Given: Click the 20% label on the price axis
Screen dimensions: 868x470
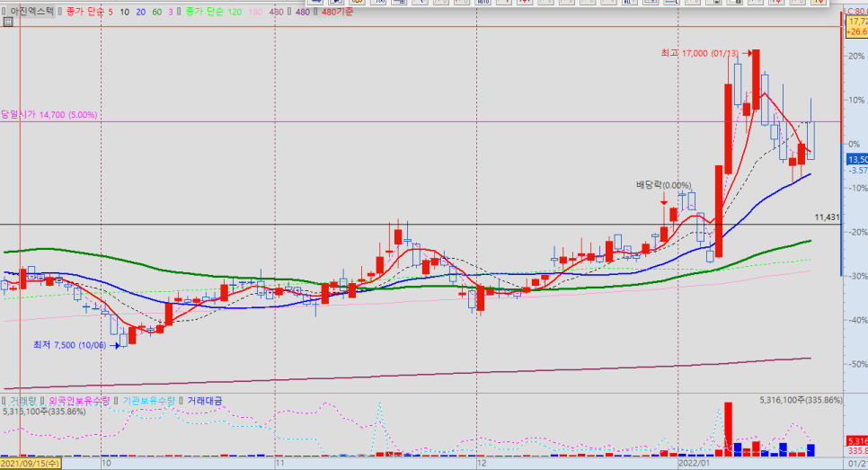Looking at the screenshot, I should (855, 56).
